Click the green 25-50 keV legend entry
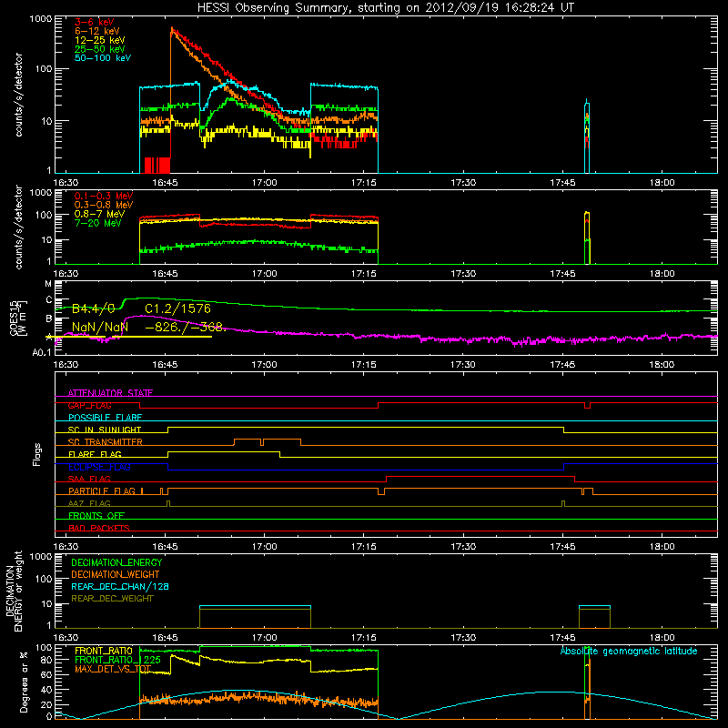 [x=100, y=49]
